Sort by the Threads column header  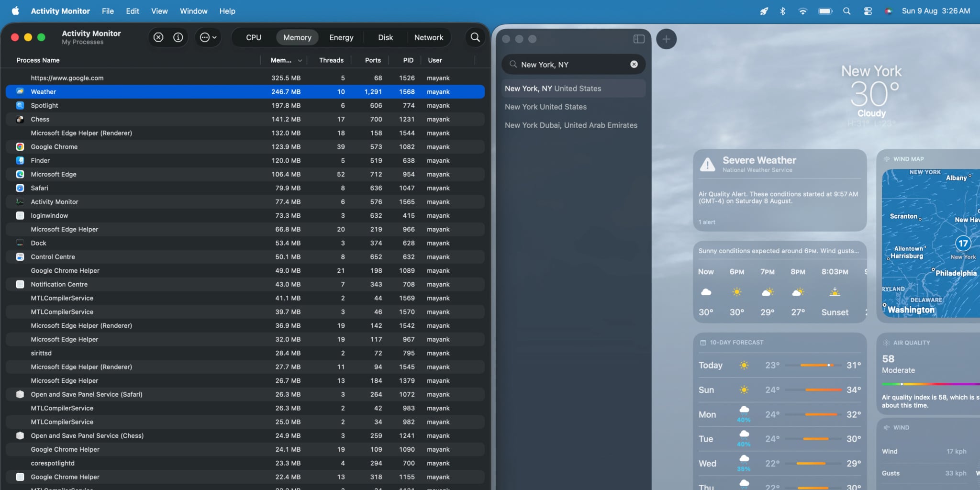coord(331,60)
